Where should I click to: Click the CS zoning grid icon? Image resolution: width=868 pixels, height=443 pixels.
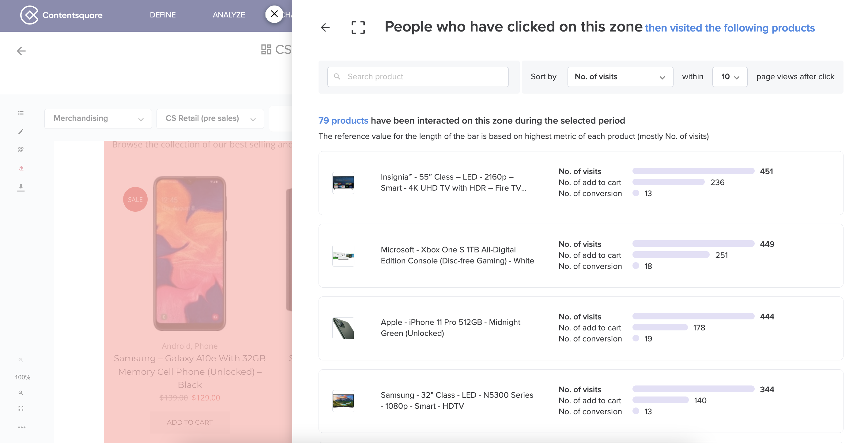coord(266,50)
